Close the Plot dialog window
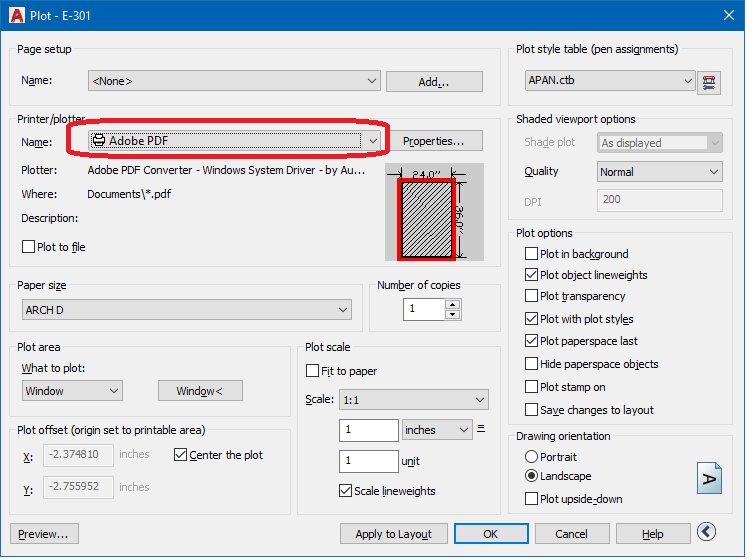The image size is (752, 560). 729,15
